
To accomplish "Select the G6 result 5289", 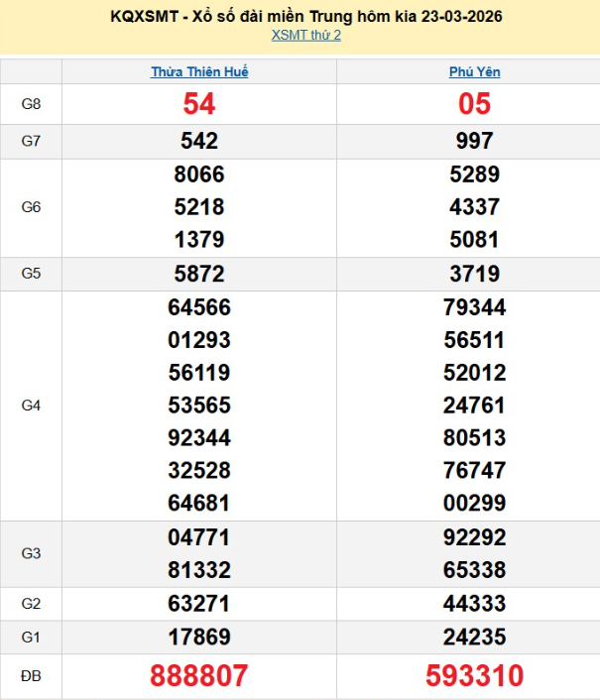I will pos(474,175).
